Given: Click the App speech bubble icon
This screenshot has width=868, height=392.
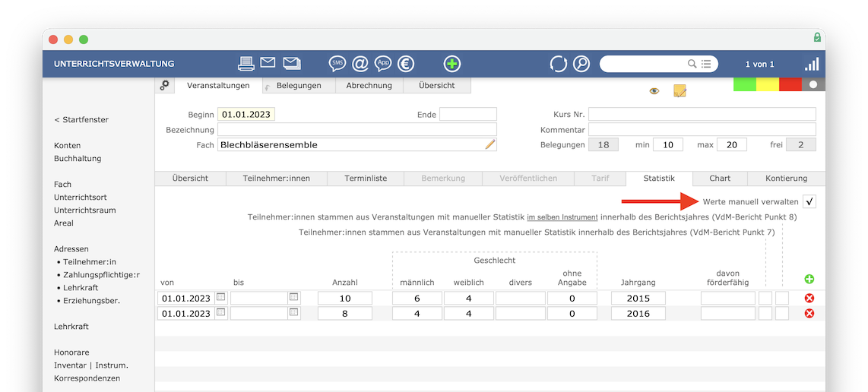Looking at the screenshot, I should pos(382,64).
